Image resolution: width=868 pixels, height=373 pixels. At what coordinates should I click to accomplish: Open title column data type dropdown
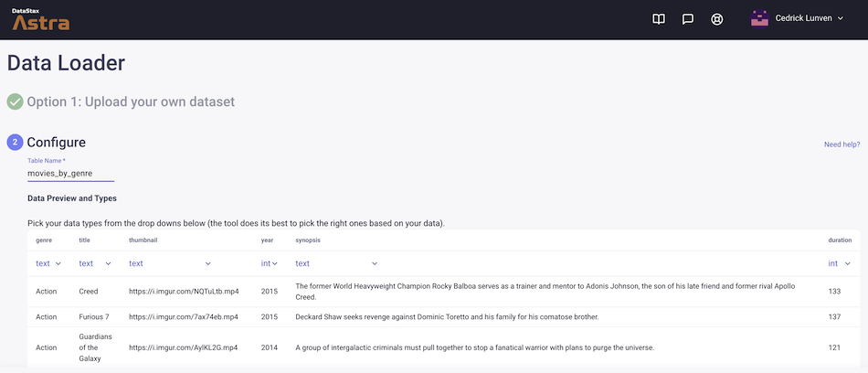click(x=95, y=263)
